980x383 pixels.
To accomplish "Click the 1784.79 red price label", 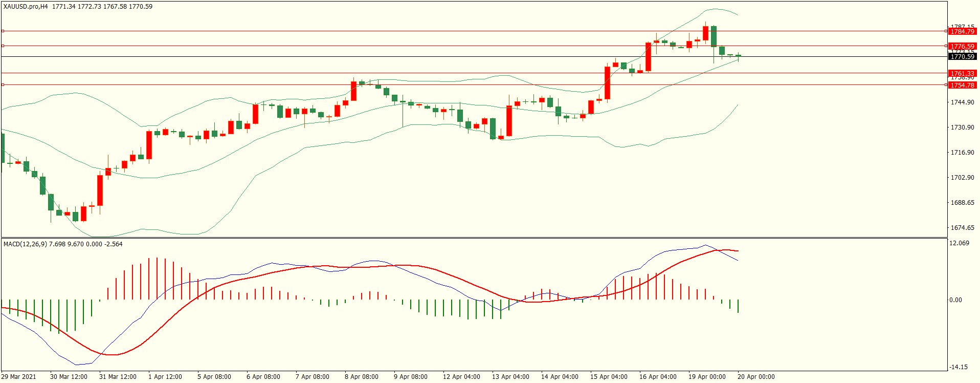I will (x=962, y=31).
